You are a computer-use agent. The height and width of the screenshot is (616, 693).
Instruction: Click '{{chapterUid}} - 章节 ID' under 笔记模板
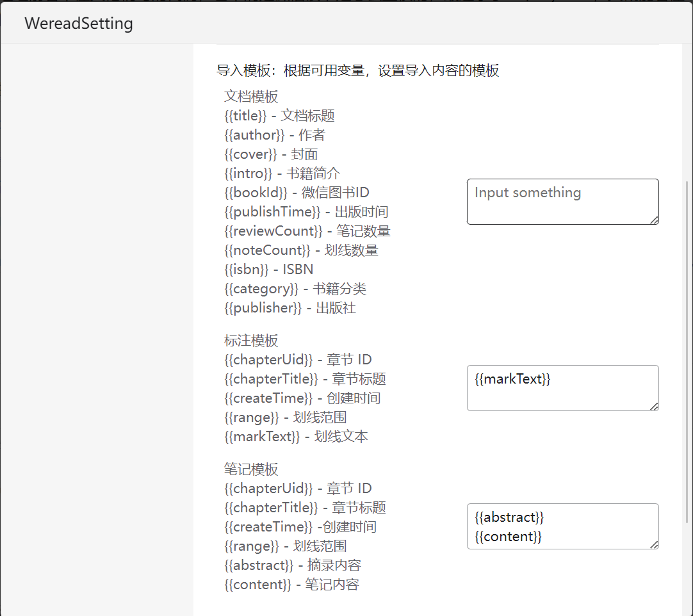point(298,489)
